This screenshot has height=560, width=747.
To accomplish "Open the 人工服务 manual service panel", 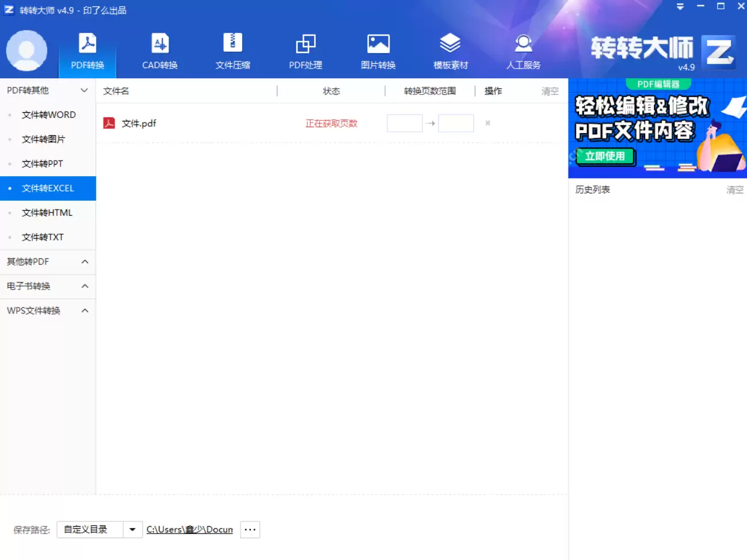I will pyautogui.click(x=523, y=51).
